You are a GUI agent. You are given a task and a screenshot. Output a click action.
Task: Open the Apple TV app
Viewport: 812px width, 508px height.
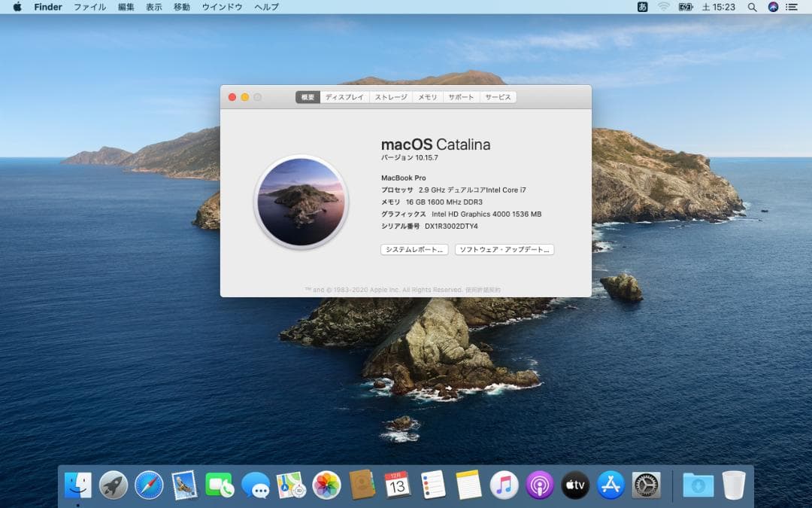coord(575,486)
